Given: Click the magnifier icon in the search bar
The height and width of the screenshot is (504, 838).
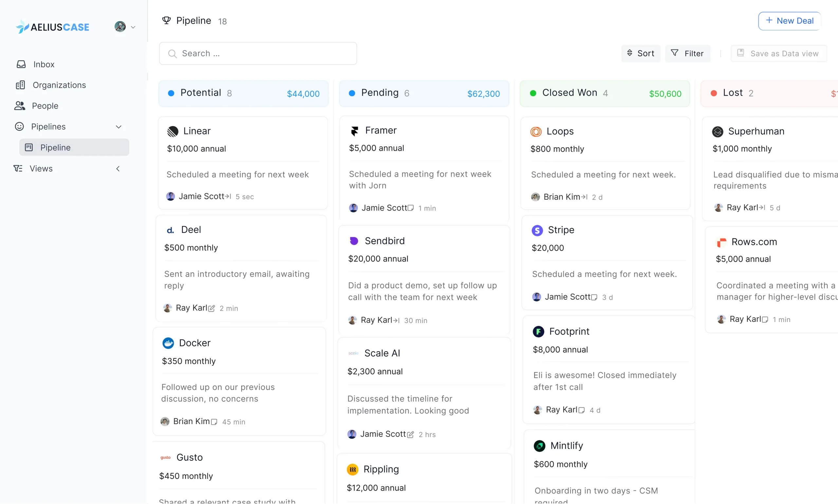Looking at the screenshot, I should [x=173, y=53].
